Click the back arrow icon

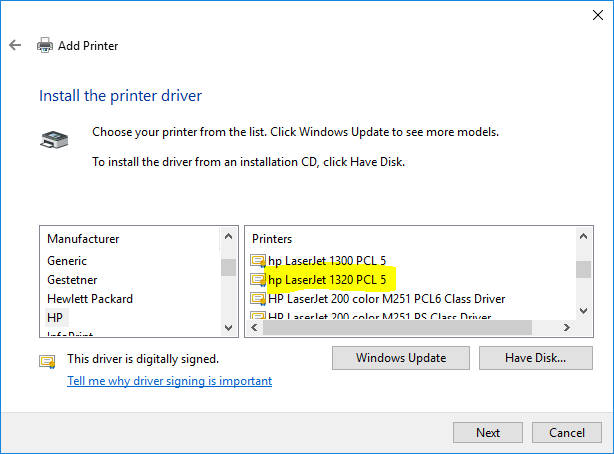(15, 46)
